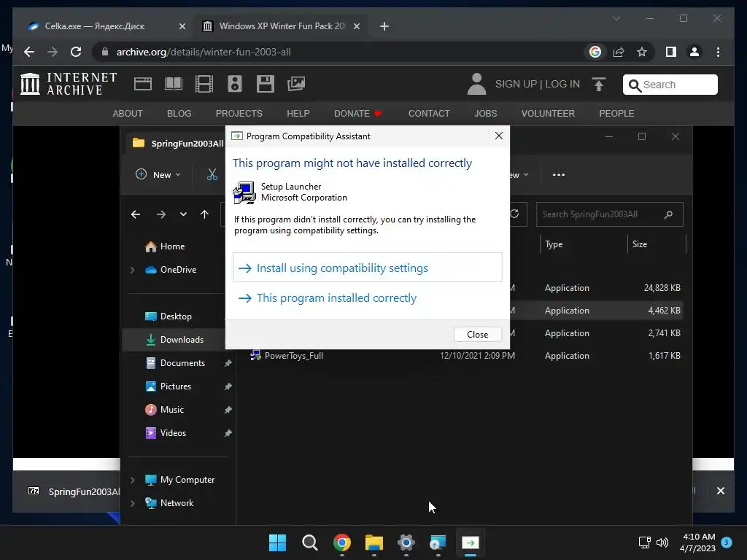
Task: Bookmark this page with star icon
Action: click(642, 52)
